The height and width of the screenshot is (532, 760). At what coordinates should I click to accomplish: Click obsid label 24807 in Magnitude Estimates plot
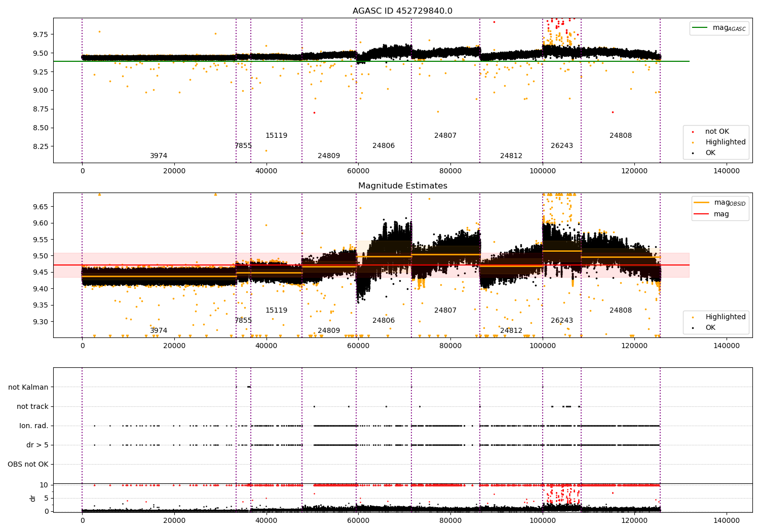point(445,311)
